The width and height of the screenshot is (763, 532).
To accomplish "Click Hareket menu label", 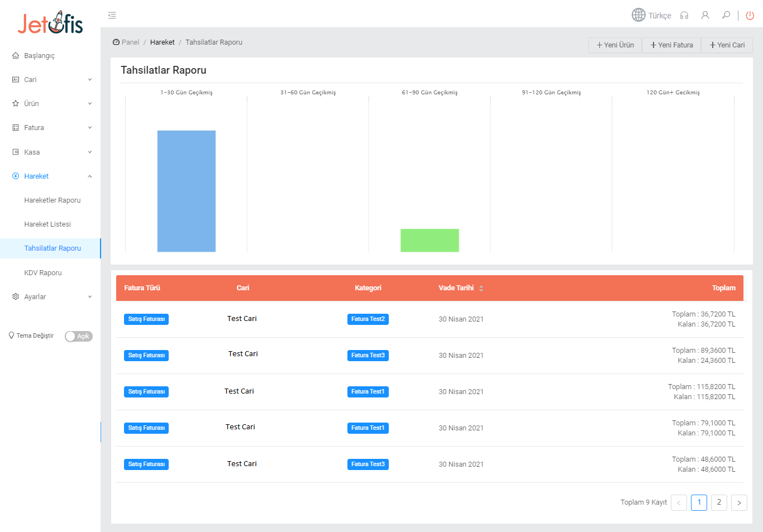I will click(x=36, y=176).
